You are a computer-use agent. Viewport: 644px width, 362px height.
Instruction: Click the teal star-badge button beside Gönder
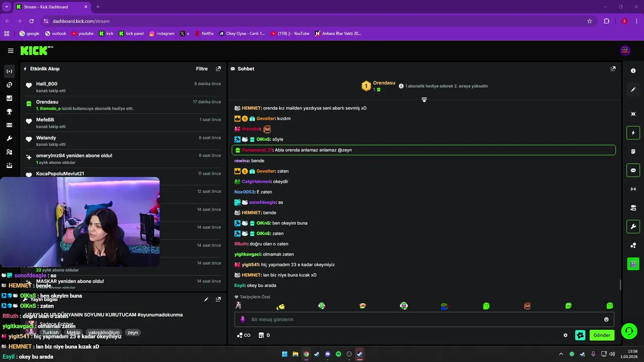tap(580, 335)
